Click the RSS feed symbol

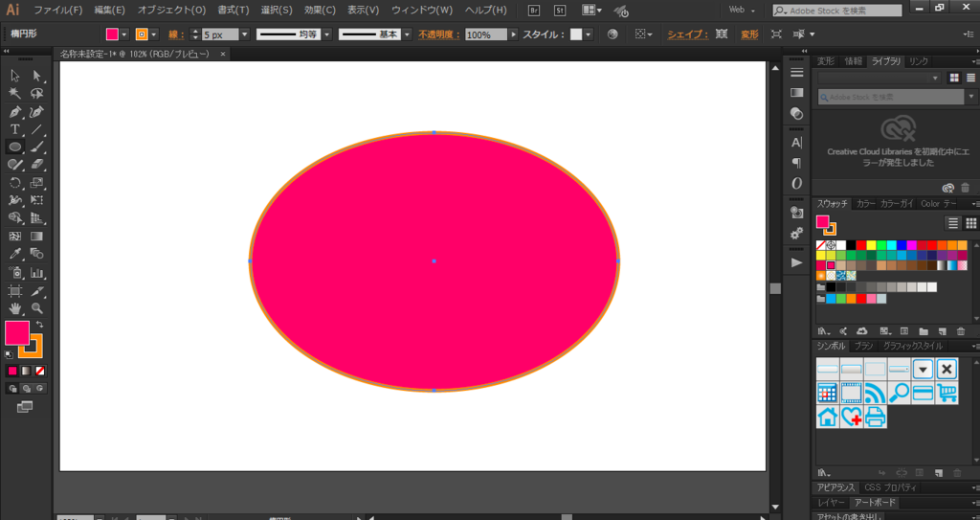click(875, 393)
